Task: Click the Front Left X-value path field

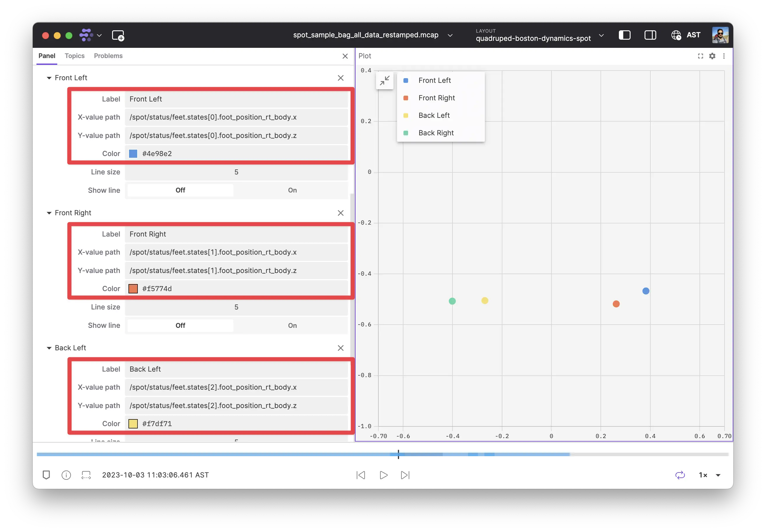Action: tap(236, 117)
